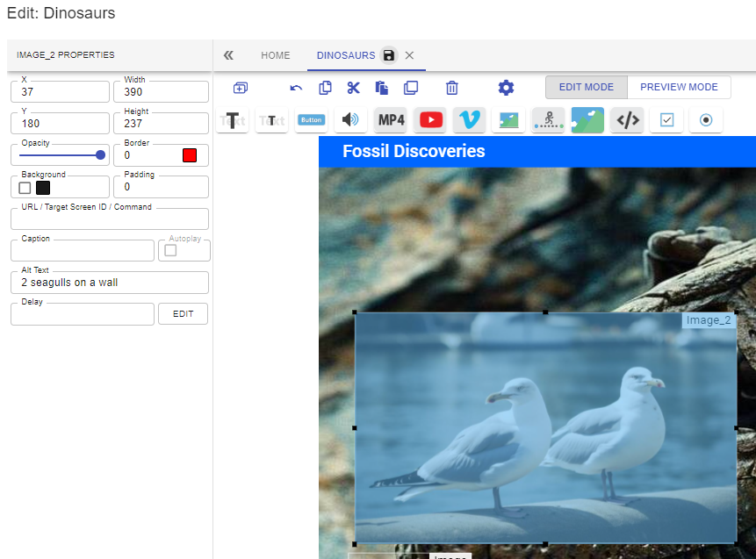Paste from clipboard icon
Image resolution: width=756 pixels, height=559 pixels.
[x=382, y=88]
